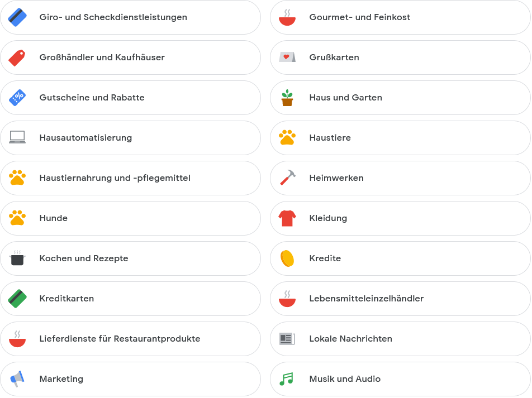The width and height of the screenshot is (532, 398).
Task: Select the Gourmet- und Feinkost category
Action: coord(400,17)
